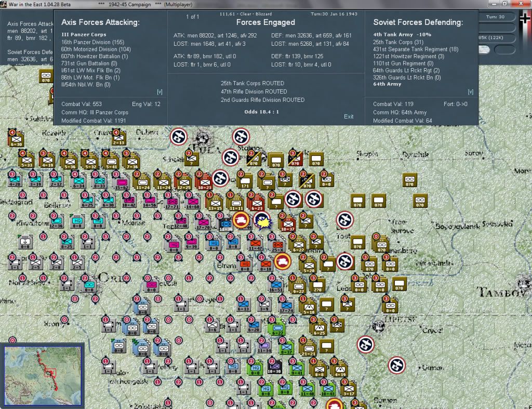Click the Soviet stack labeled 21=21
Viewport: 532px width, 409px height.
pyautogui.click(x=308, y=349)
